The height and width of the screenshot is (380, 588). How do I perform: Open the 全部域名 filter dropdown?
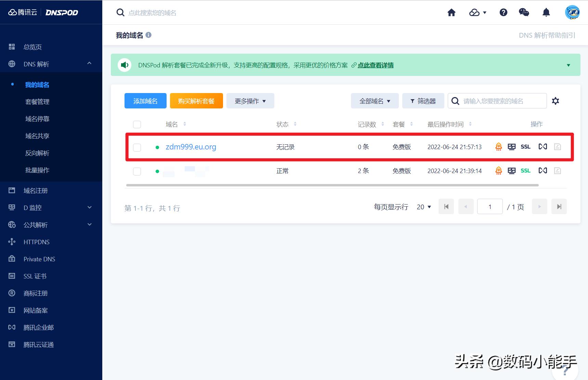[374, 101]
